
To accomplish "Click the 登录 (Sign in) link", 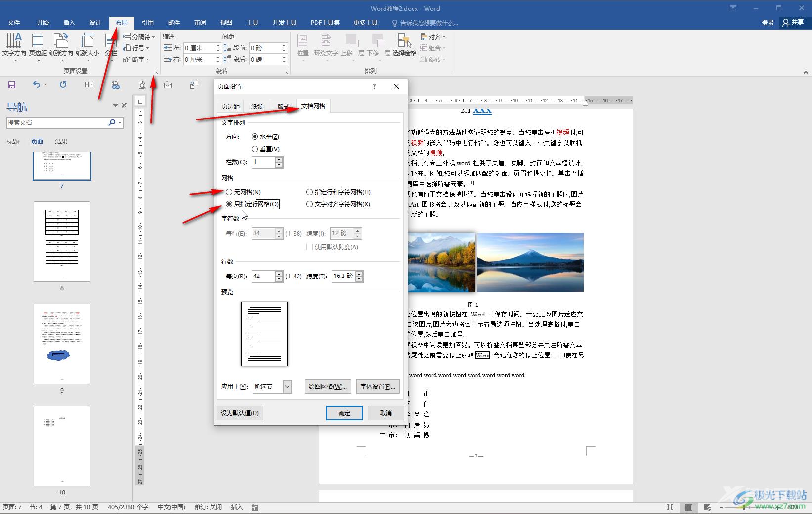I will click(768, 22).
